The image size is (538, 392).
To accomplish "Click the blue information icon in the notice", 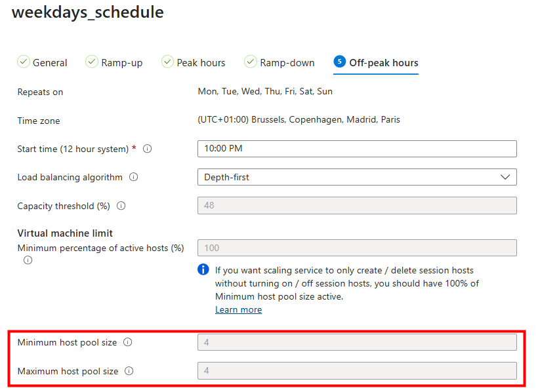I will click(203, 269).
